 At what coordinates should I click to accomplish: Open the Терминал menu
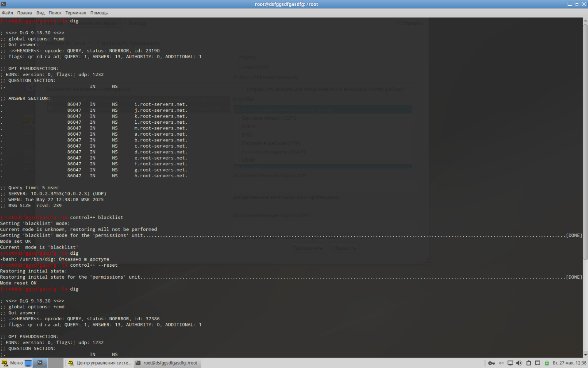pos(76,13)
